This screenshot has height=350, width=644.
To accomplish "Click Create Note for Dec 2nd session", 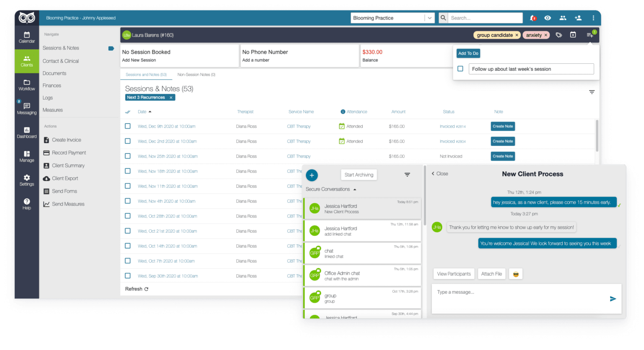I will (x=503, y=141).
